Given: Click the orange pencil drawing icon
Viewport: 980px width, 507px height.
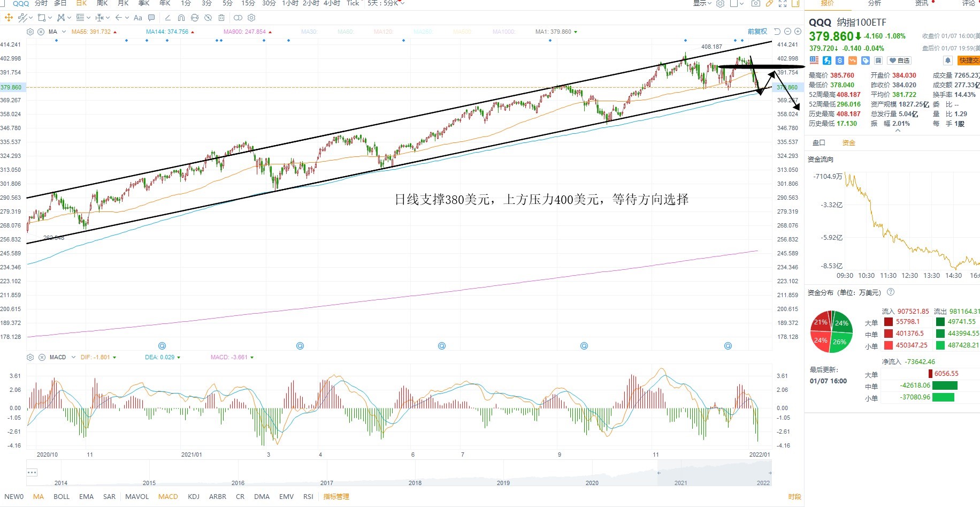Looking at the screenshot, I should click(x=769, y=3).
